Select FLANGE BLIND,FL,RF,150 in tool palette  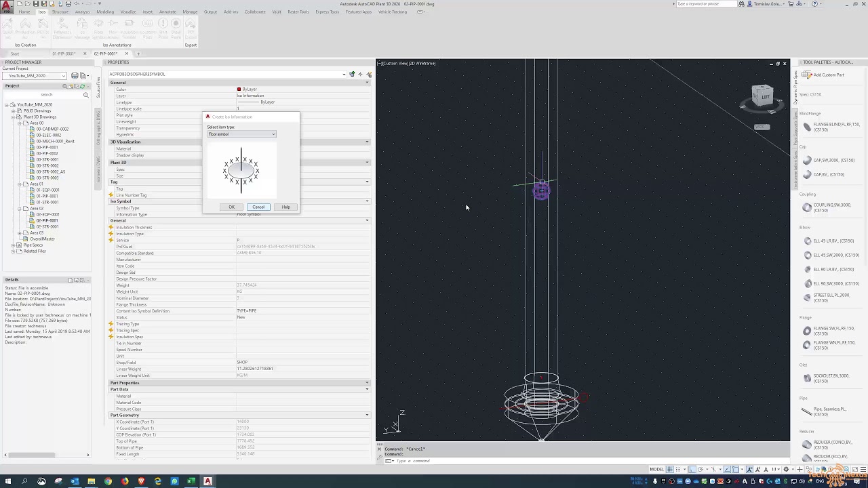point(831,126)
